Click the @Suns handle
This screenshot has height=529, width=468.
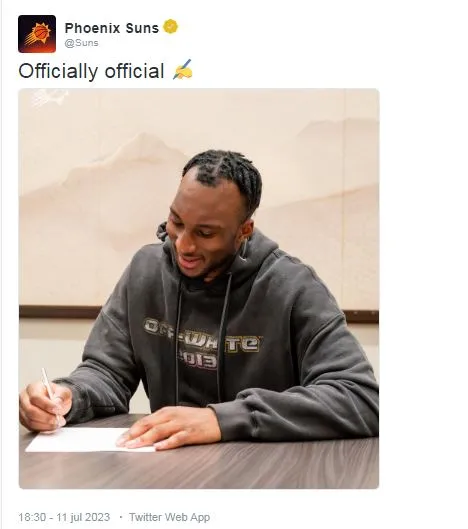coord(81,43)
